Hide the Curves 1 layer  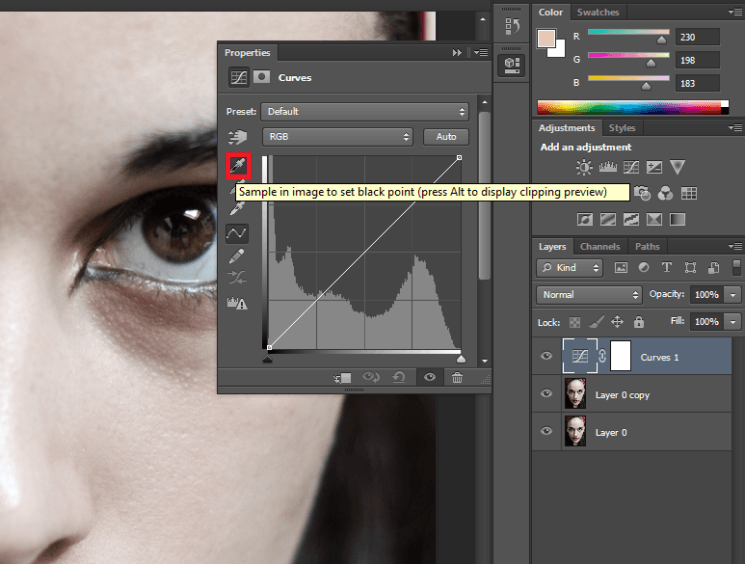[x=546, y=357]
